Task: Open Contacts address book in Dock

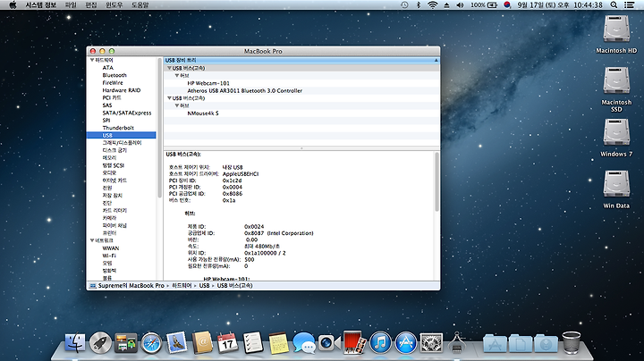Action: click(x=202, y=343)
